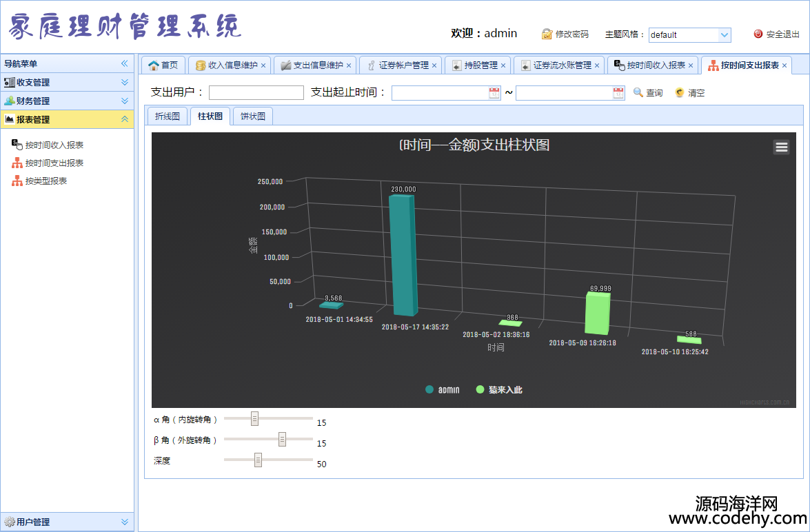810x532 pixels.
Task: Click the green 69,999 bar
Action: (x=597, y=314)
